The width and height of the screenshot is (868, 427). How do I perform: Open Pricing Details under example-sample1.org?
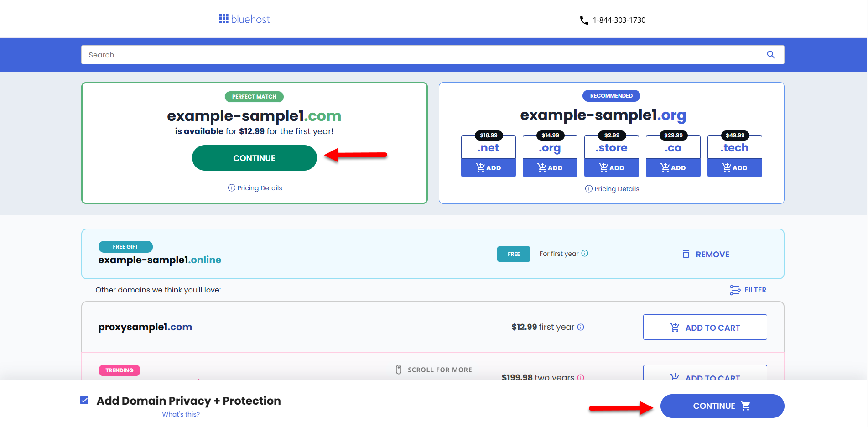[x=612, y=189]
